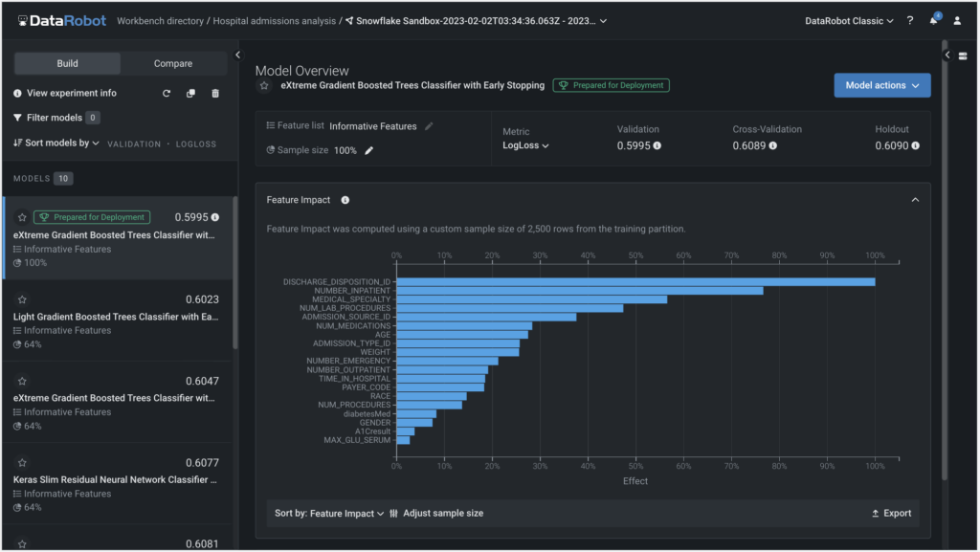Star the Prepared for Deployment model card

coord(23,217)
